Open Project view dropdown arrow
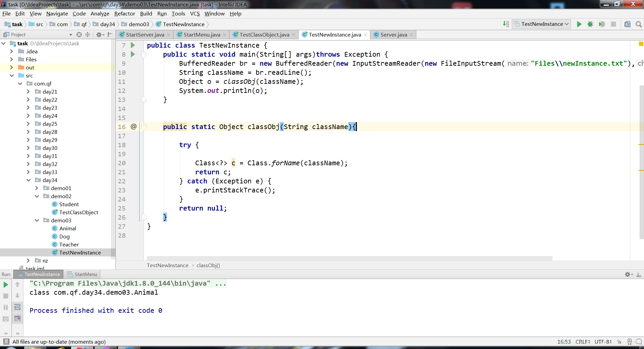Viewport: 644px width, 349px height. click(71, 35)
